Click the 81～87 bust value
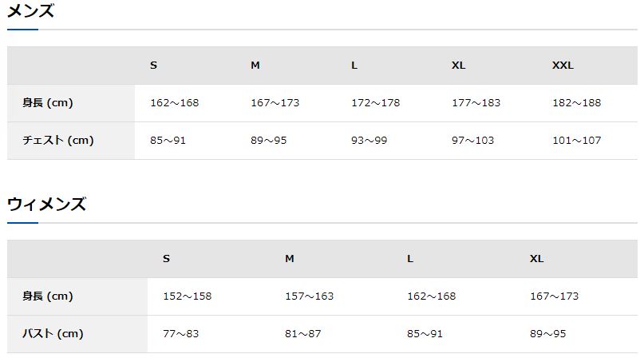644x362 pixels. click(302, 334)
